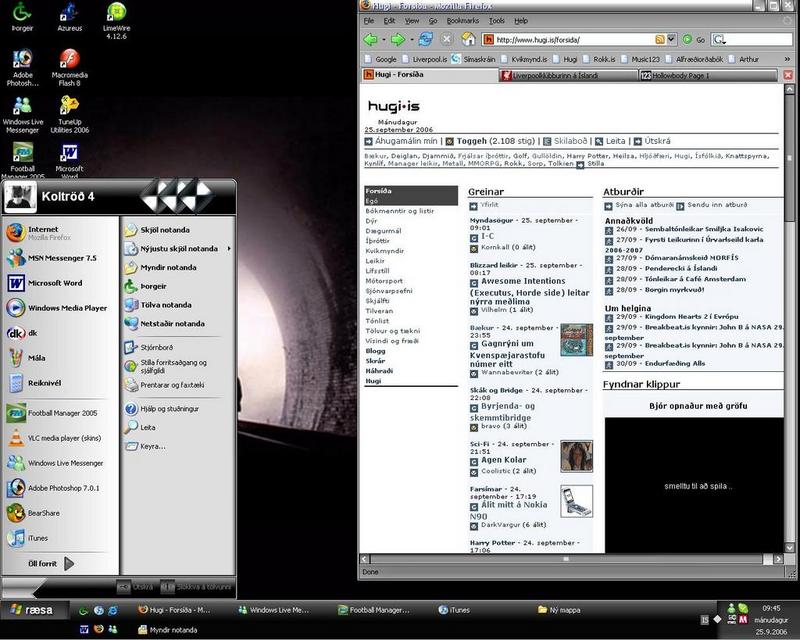Launch dk from start menu
Viewport: 800px width, 640px height.
click(x=60, y=333)
